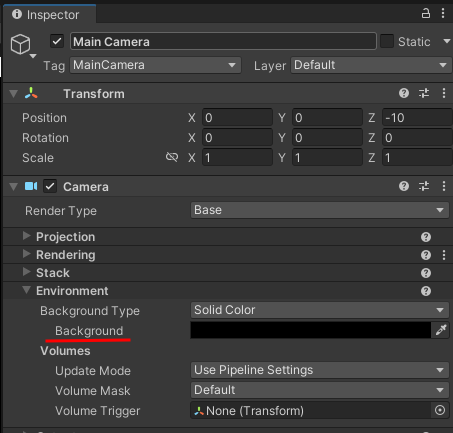Open Transform component three-dot menu
This screenshot has width=453, height=433.
point(444,93)
